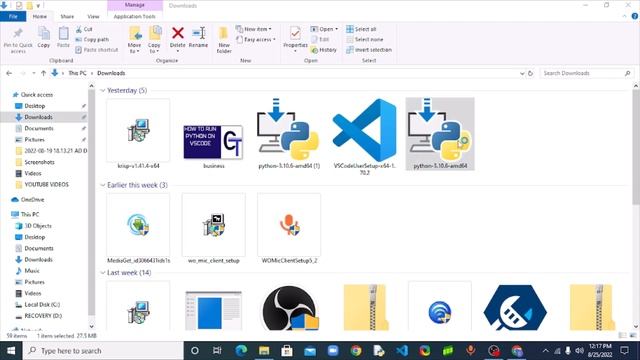Create a New folder

[x=224, y=40]
